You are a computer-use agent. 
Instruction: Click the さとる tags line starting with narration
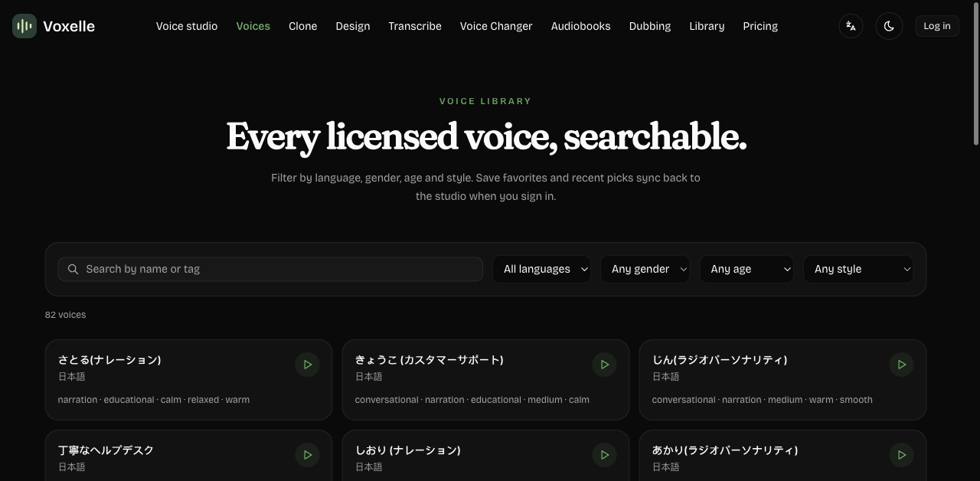tap(154, 400)
